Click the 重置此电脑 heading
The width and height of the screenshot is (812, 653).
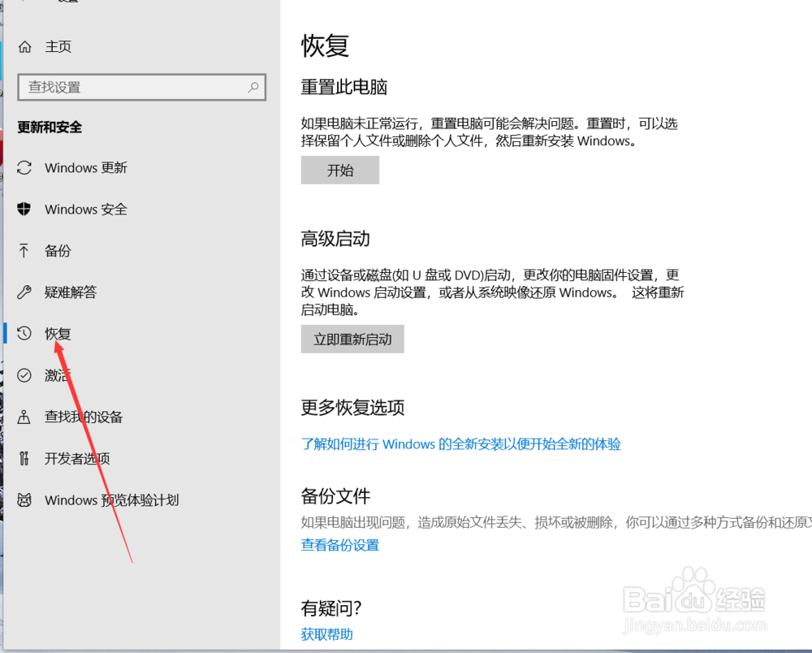click(x=344, y=87)
